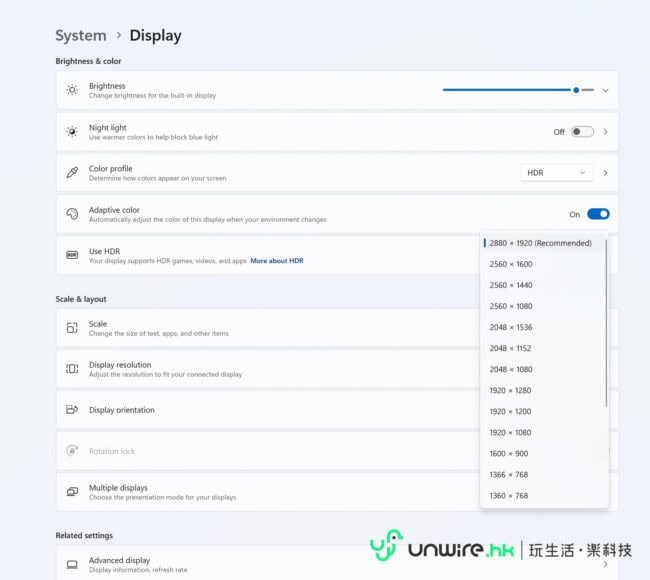This screenshot has width=650, height=580.
Task: Click the Scale icon
Action: (x=72, y=328)
